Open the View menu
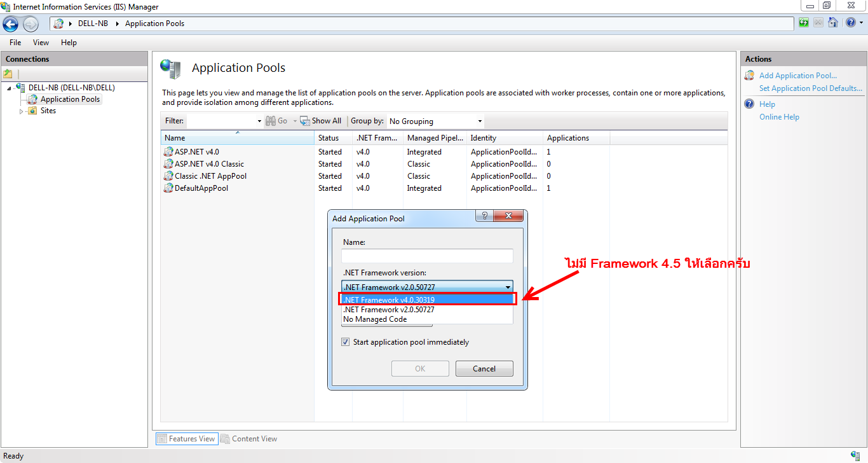 click(x=41, y=43)
